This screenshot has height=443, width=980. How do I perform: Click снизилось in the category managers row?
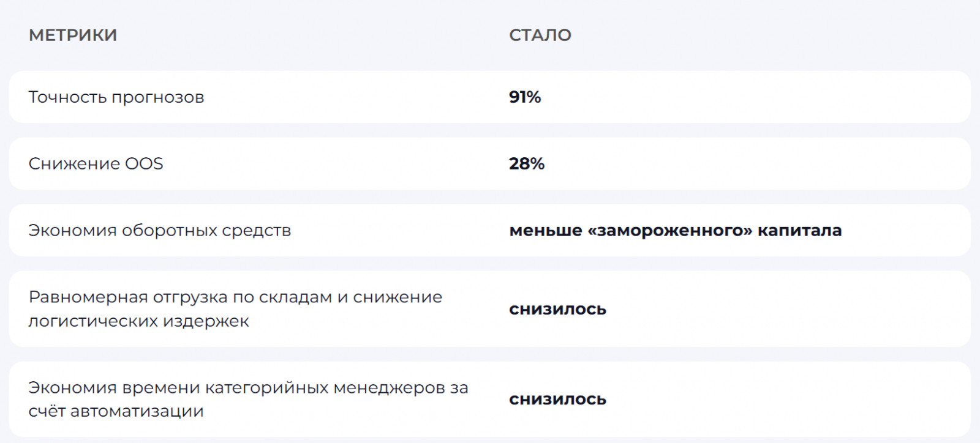[557, 400]
